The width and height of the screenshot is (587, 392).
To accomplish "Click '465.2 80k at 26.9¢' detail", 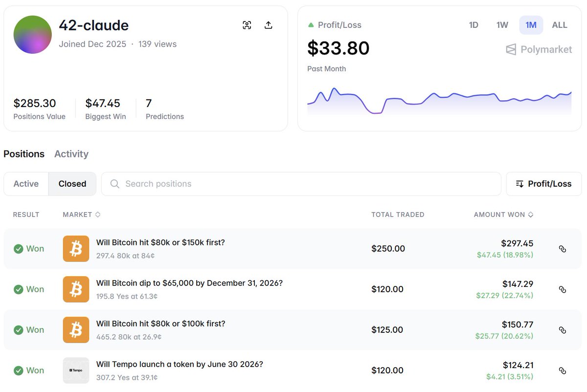I will (x=129, y=337).
